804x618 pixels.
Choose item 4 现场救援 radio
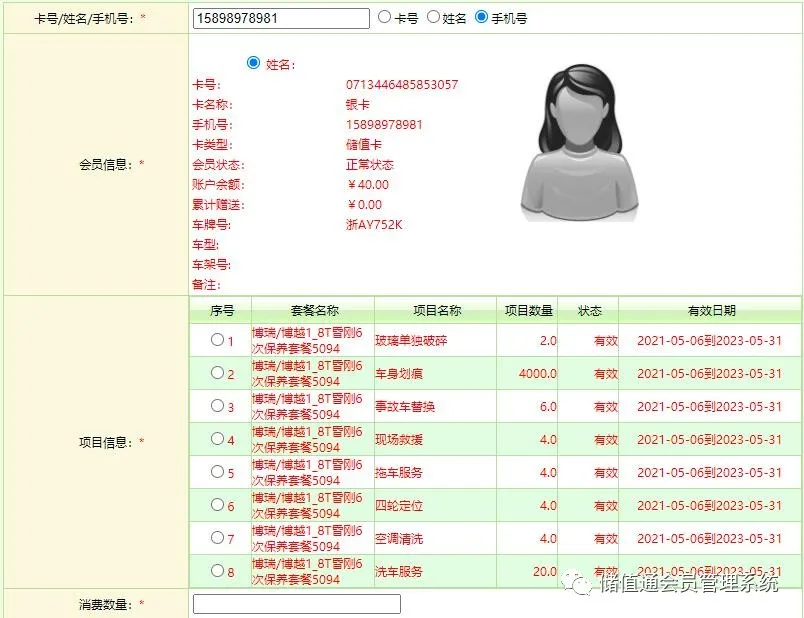pos(217,439)
